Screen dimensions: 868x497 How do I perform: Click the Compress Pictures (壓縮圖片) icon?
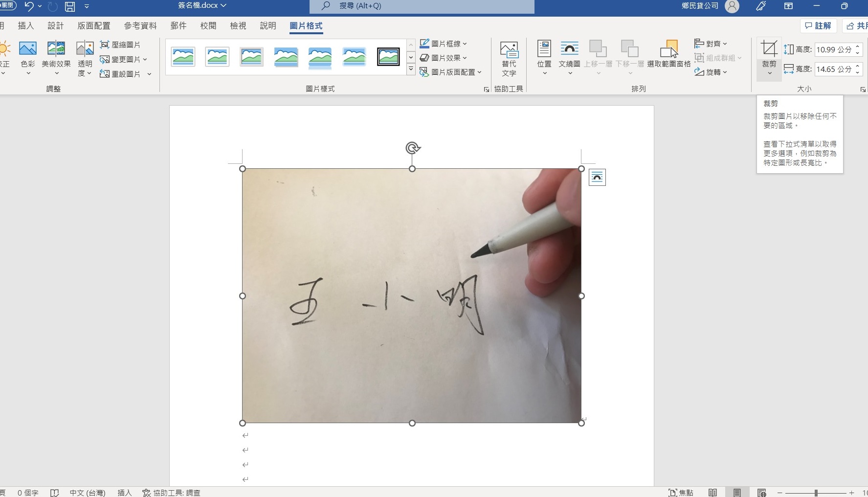[x=105, y=45]
